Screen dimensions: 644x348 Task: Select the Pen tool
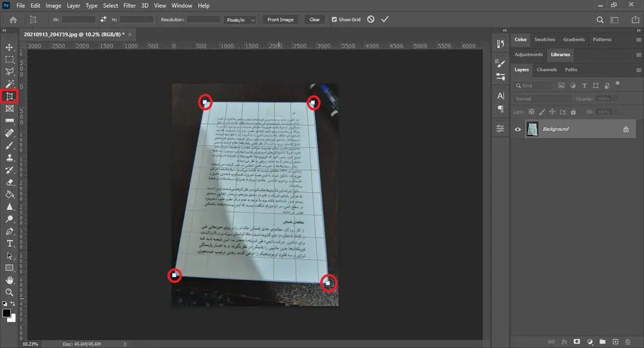(x=10, y=231)
